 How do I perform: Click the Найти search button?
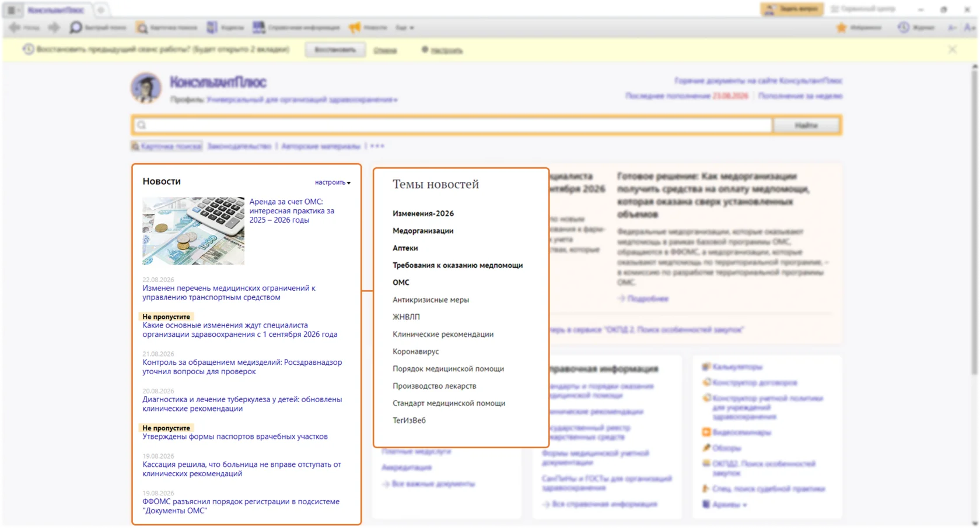tap(807, 125)
